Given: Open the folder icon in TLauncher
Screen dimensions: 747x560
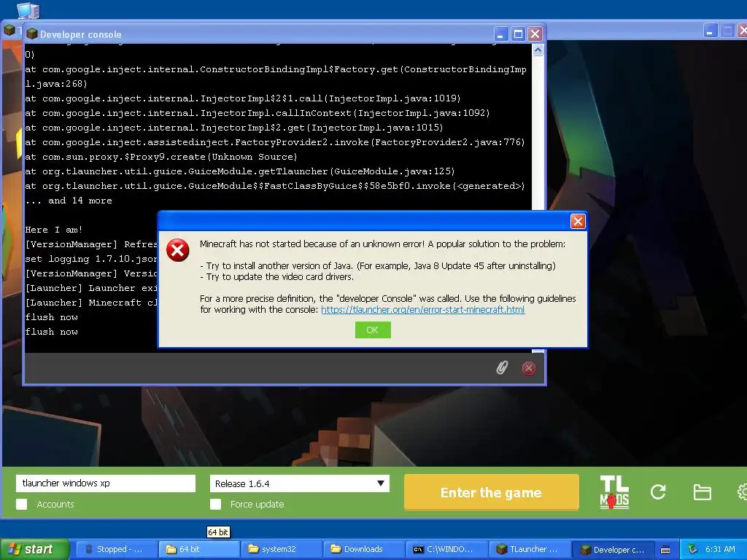Looking at the screenshot, I should (x=702, y=492).
